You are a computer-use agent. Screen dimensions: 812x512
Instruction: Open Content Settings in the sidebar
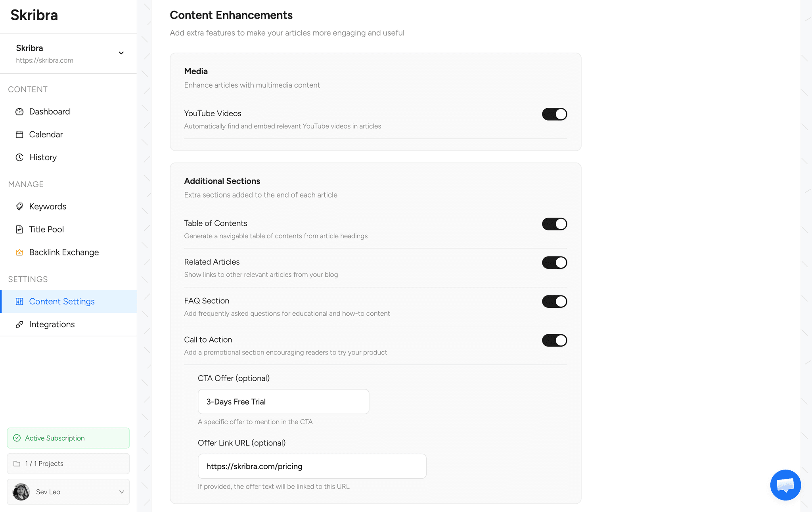coord(62,301)
